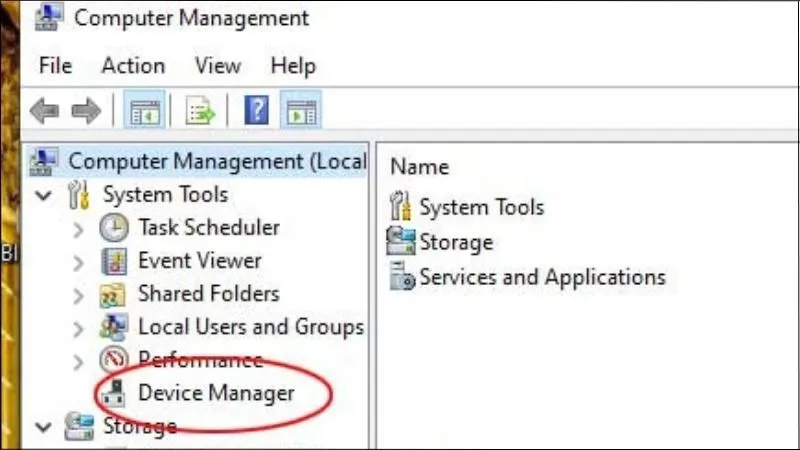Collapse the System Tools tree node

[x=44, y=195]
